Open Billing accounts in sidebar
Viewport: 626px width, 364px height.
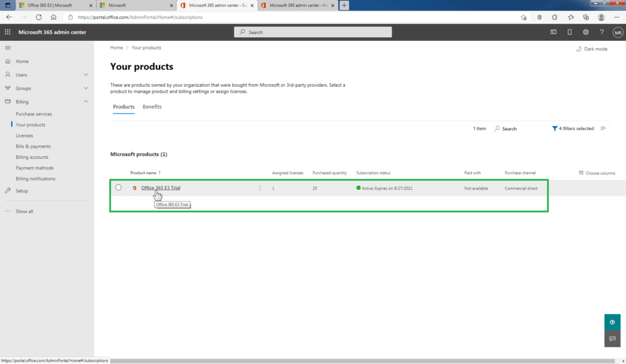(32, 157)
